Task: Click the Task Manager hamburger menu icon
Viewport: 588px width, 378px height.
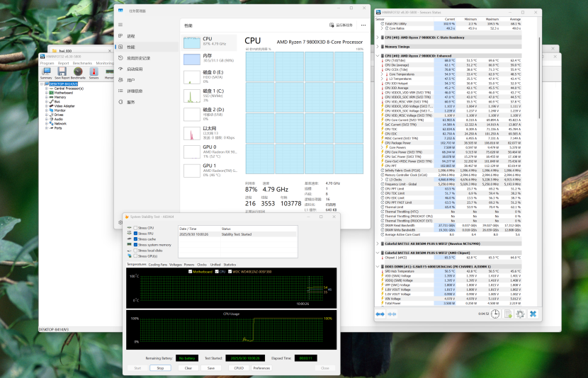Action: 120,25
